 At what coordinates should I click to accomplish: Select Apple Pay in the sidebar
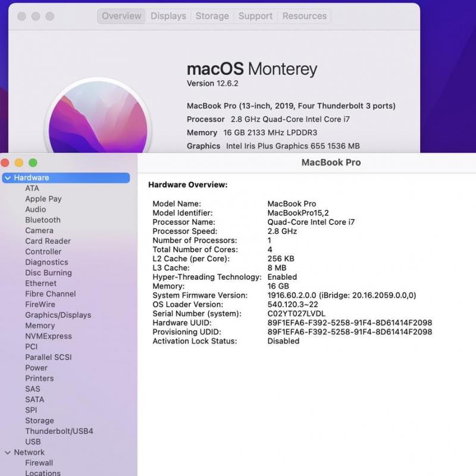43,199
